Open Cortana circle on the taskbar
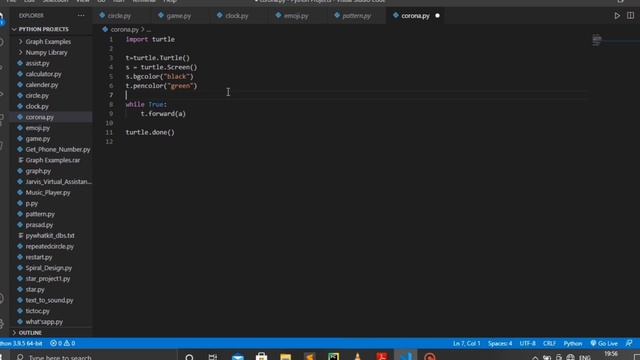The height and width of the screenshot is (360, 640). click(x=189, y=357)
